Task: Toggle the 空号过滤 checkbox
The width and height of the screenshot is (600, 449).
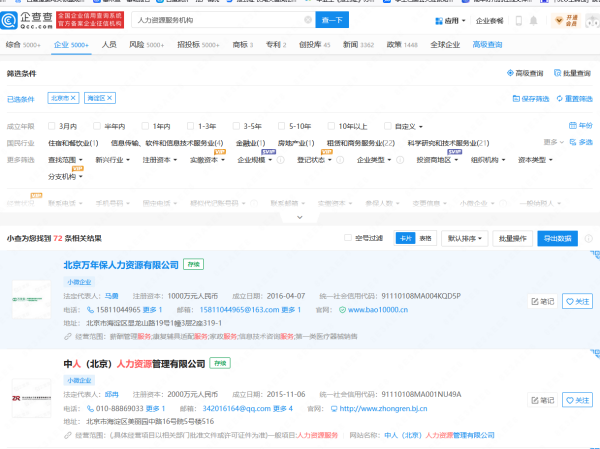Action: point(348,238)
